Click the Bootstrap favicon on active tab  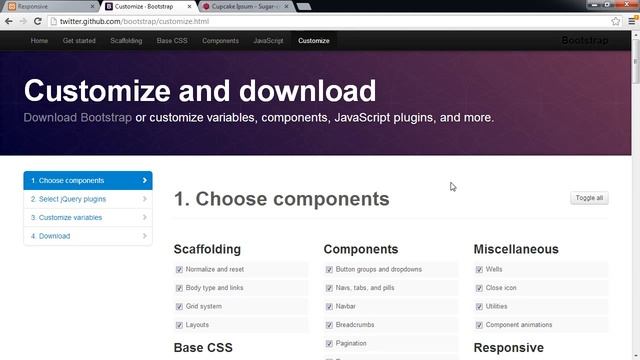click(109, 7)
